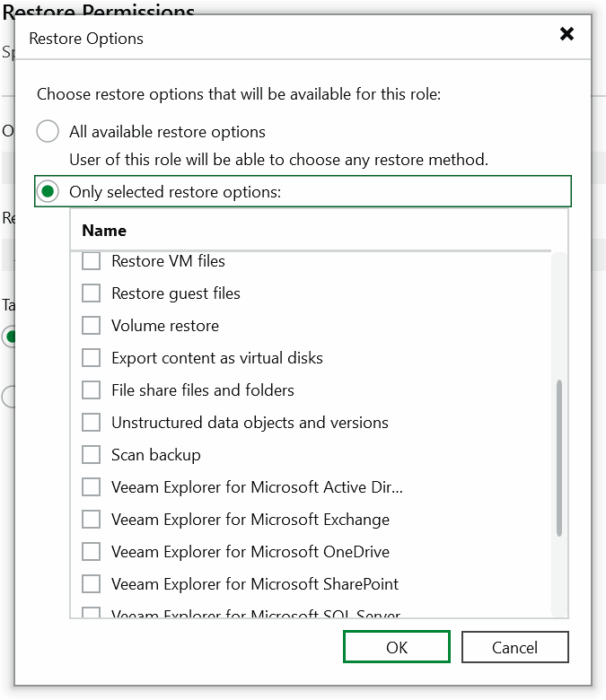Screen dimensions: 606x700
Task: Click the All available restore options label
Action: [167, 132]
